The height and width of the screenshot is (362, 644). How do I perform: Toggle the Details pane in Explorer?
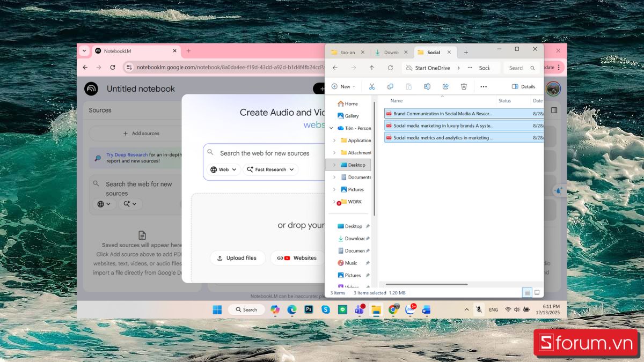pos(523,86)
